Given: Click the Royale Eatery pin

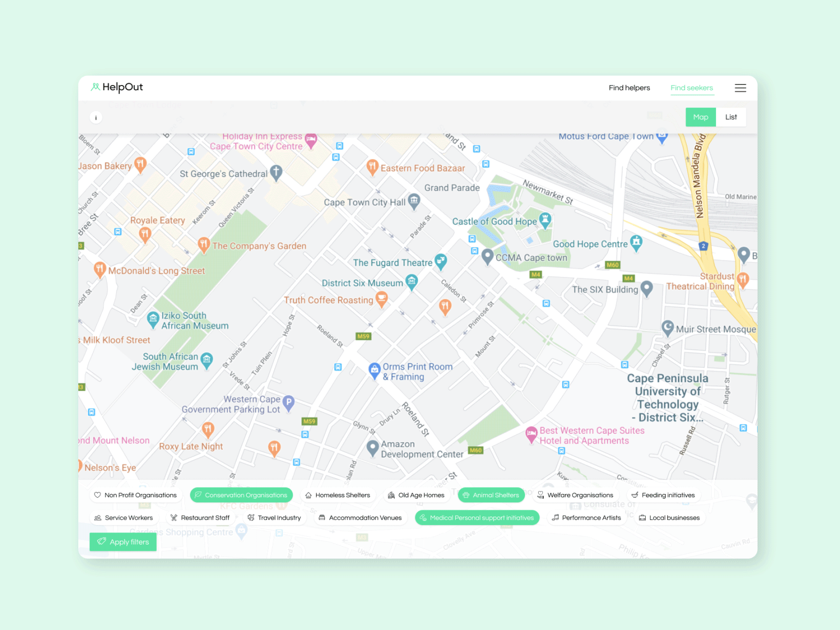Looking at the screenshot, I should (x=145, y=235).
